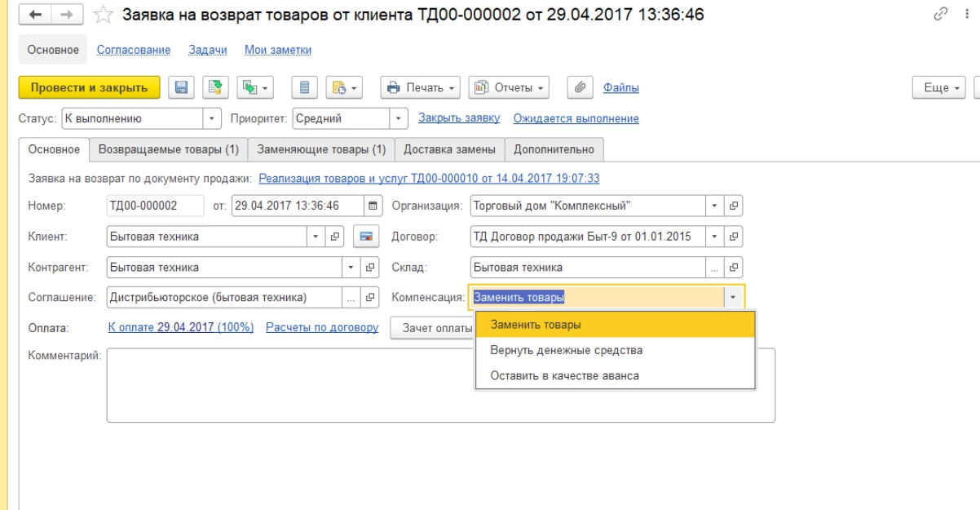Switch to the Дополнительно tab
The image size is (980, 510).
(554, 149)
